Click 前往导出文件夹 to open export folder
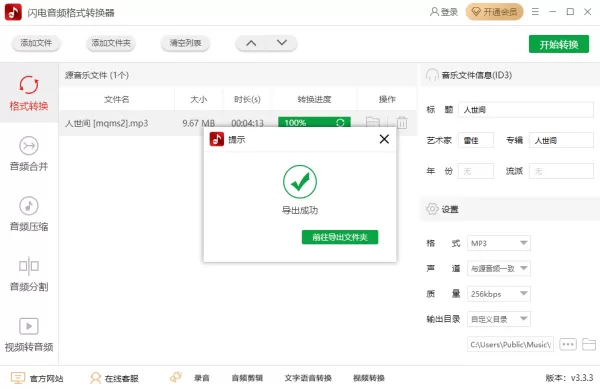The width and height of the screenshot is (600, 390). click(x=340, y=237)
